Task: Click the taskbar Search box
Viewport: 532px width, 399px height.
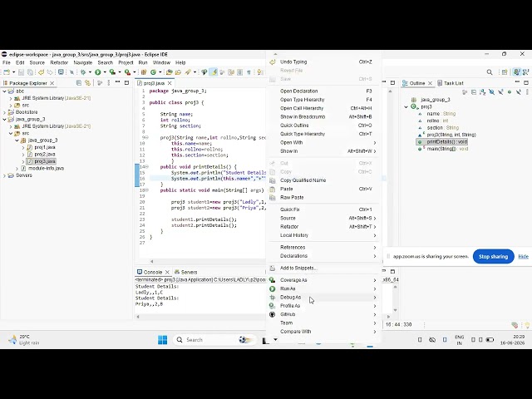Action: click(x=215, y=340)
